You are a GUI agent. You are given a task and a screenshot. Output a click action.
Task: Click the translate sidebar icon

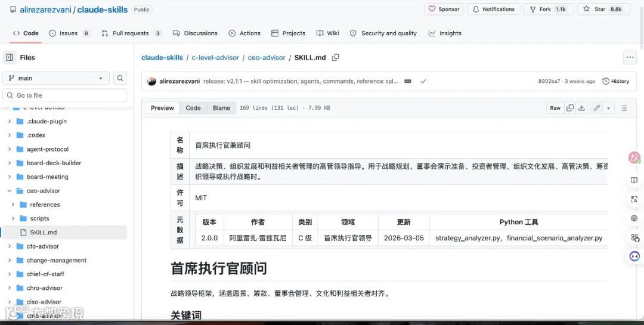(634, 199)
